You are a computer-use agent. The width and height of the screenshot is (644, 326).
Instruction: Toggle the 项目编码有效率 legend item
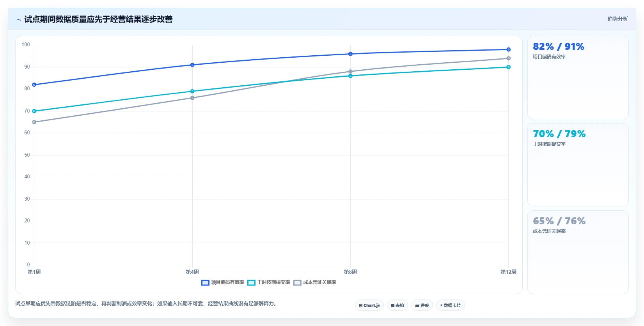point(223,282)
